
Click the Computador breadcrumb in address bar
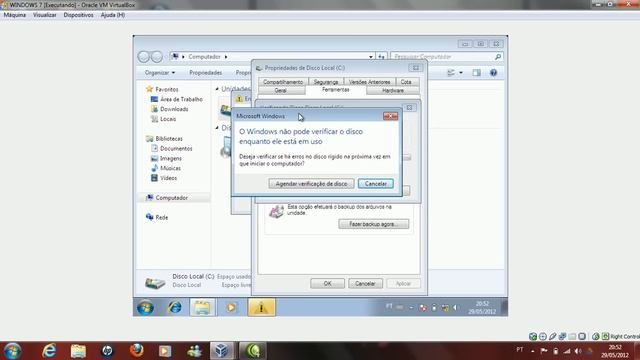(x=204, y=57)
